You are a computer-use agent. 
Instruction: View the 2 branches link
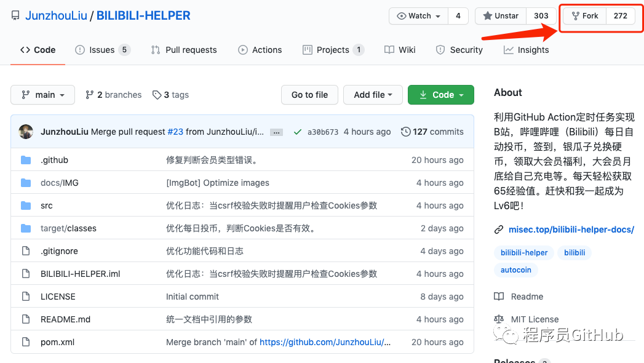[113, 95]
